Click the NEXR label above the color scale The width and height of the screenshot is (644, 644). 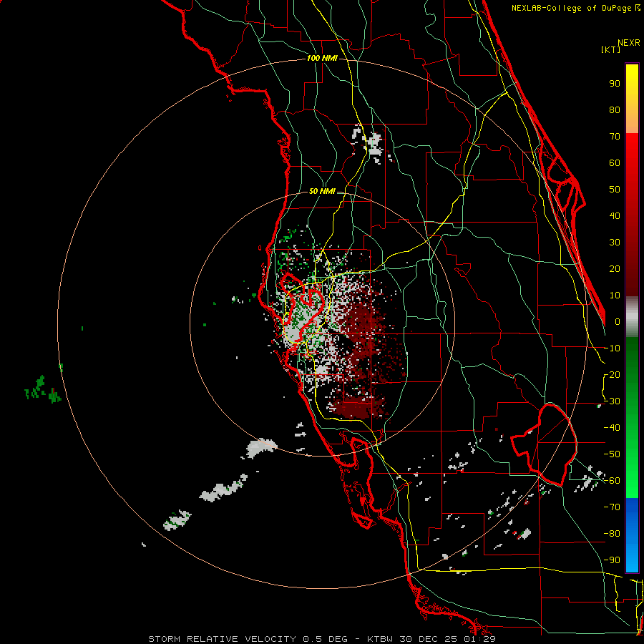(628, 43)
